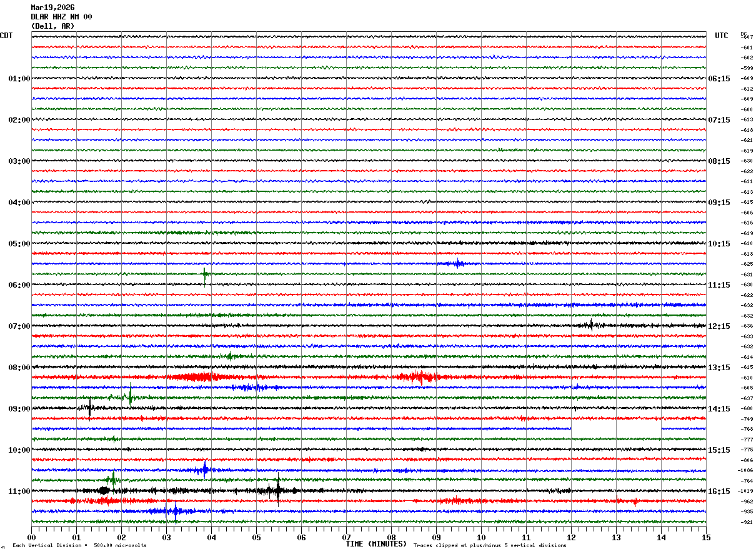This screenshot has width=756, height=554.
Task: Click the 16:15 UTC time label
Action: (719, 491)
